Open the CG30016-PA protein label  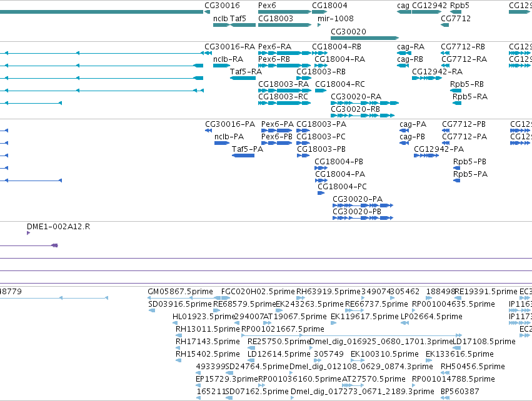pyautogui.click(x=230, y=124)
